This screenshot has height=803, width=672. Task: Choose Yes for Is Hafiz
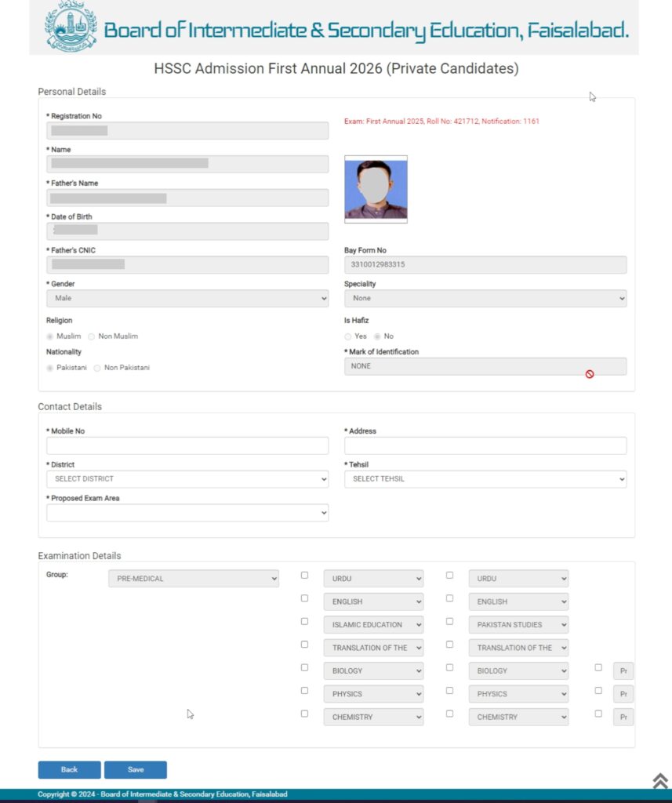coord(348,336)
